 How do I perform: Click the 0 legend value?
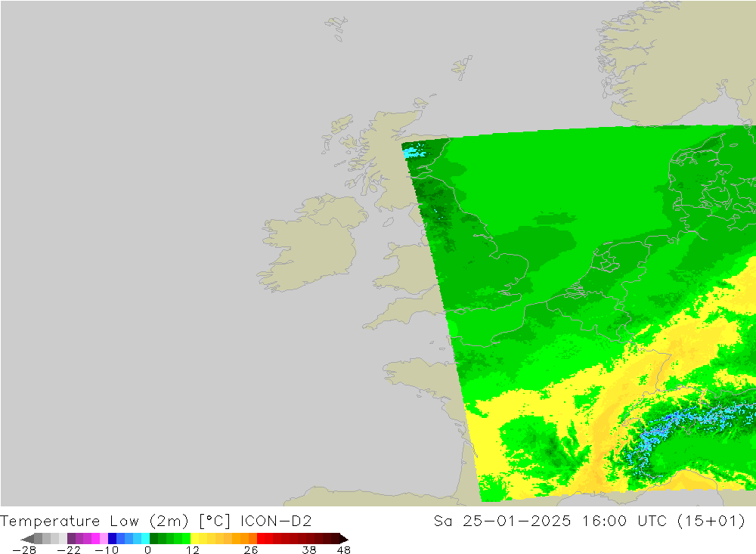147,550
